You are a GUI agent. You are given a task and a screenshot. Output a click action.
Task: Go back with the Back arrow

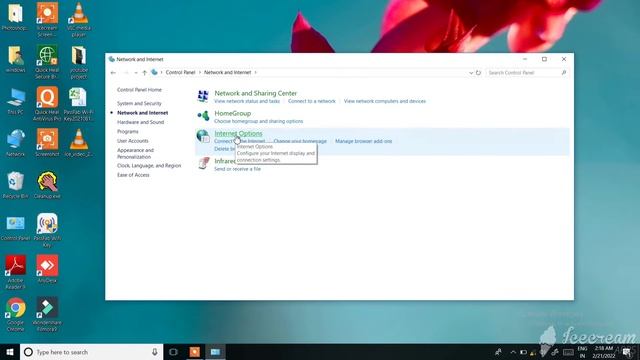pyautogui.click(x=113, y=73)
